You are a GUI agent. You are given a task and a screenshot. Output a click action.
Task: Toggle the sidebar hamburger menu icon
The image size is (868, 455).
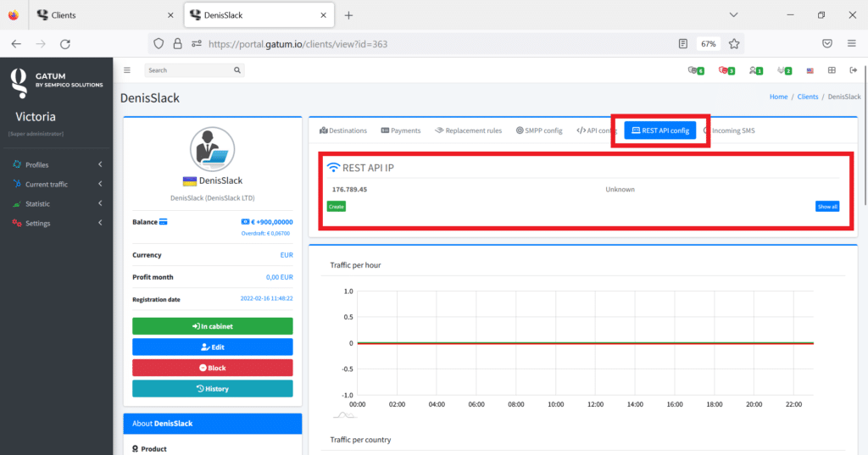(127, 70)
